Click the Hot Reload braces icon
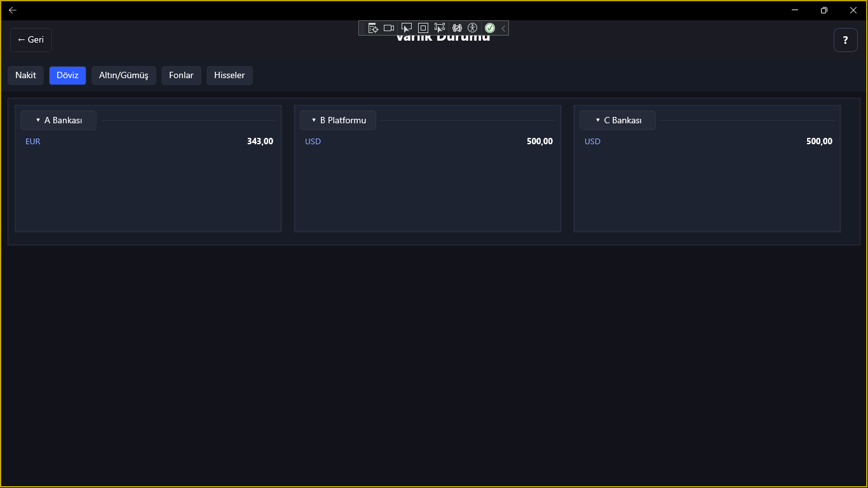Screen dimensions: 868x488 (457, 28)
